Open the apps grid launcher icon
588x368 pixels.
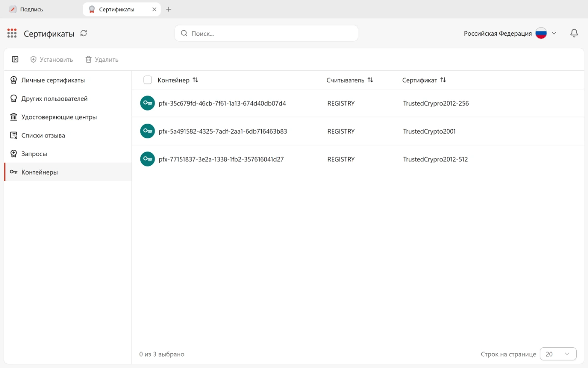pos(12,33)
